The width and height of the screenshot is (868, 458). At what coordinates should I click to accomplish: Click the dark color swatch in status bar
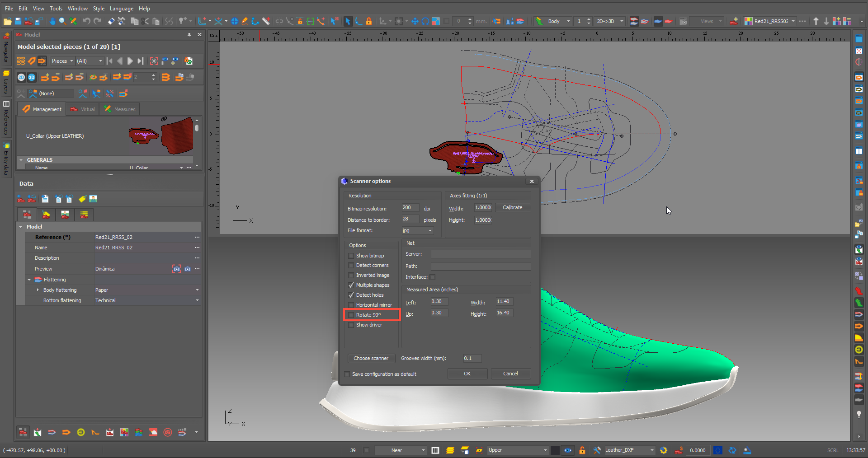click(555, 450)
